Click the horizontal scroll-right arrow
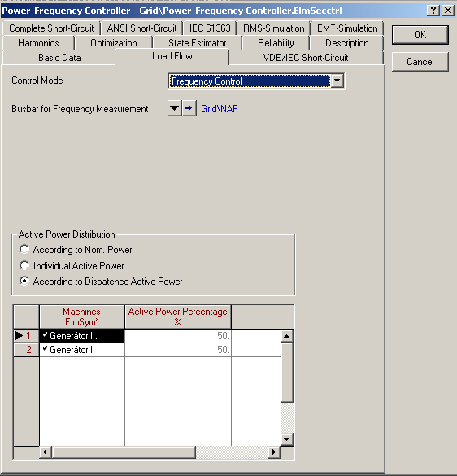 tap(274, 452)
